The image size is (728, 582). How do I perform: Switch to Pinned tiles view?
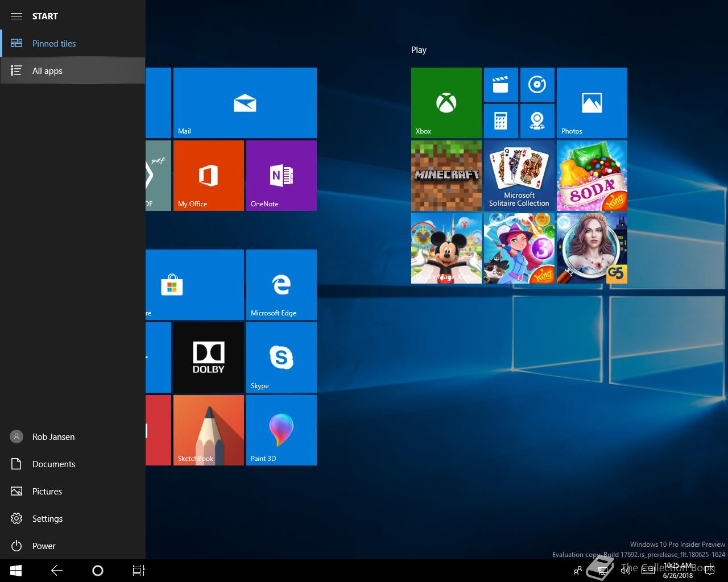point(73,43)
